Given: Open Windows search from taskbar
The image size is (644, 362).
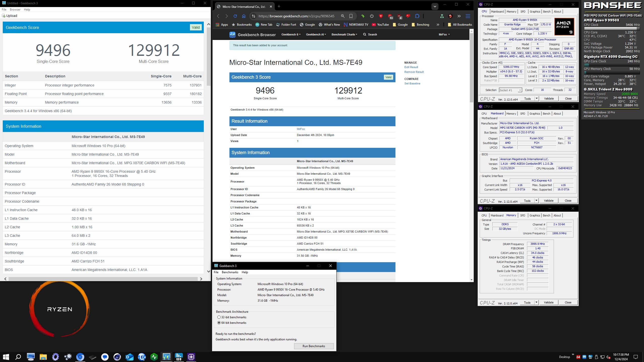Looking at the screenshot, I should pos(18,357).
